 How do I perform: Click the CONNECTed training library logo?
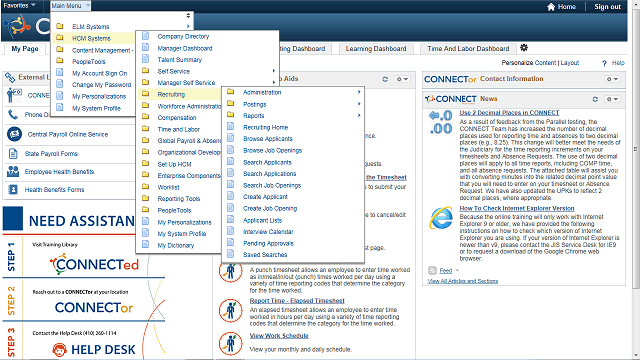94,264
